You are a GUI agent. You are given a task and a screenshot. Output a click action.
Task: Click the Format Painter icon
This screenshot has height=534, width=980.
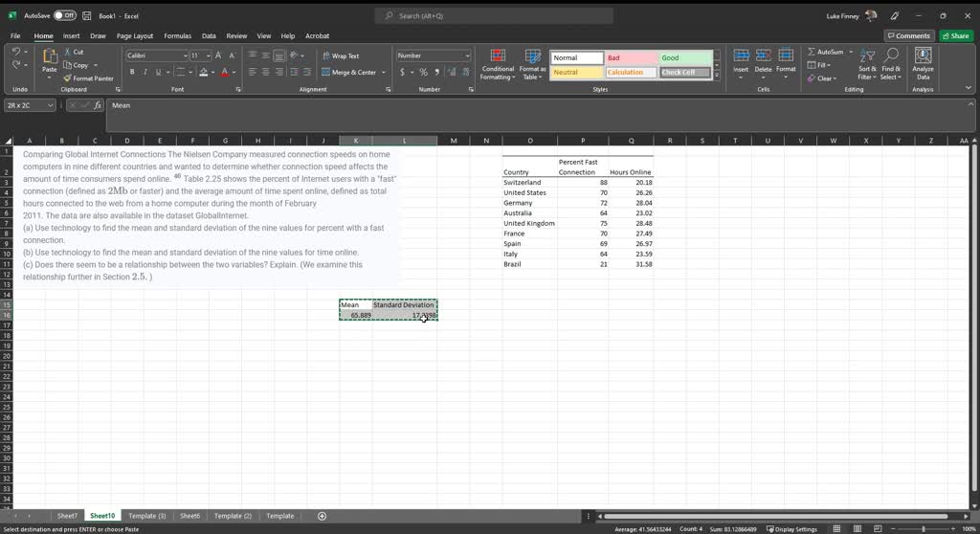(x=67, y=78)
